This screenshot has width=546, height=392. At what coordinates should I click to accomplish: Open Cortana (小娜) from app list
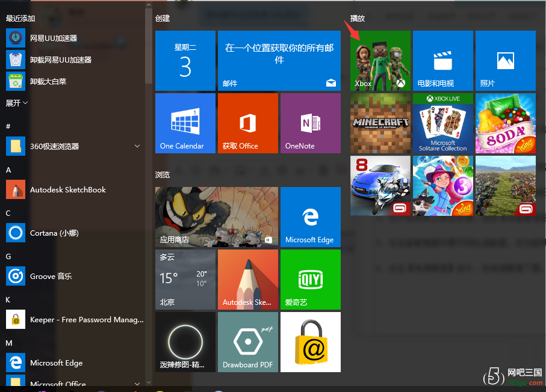click(x=72, y=233)
